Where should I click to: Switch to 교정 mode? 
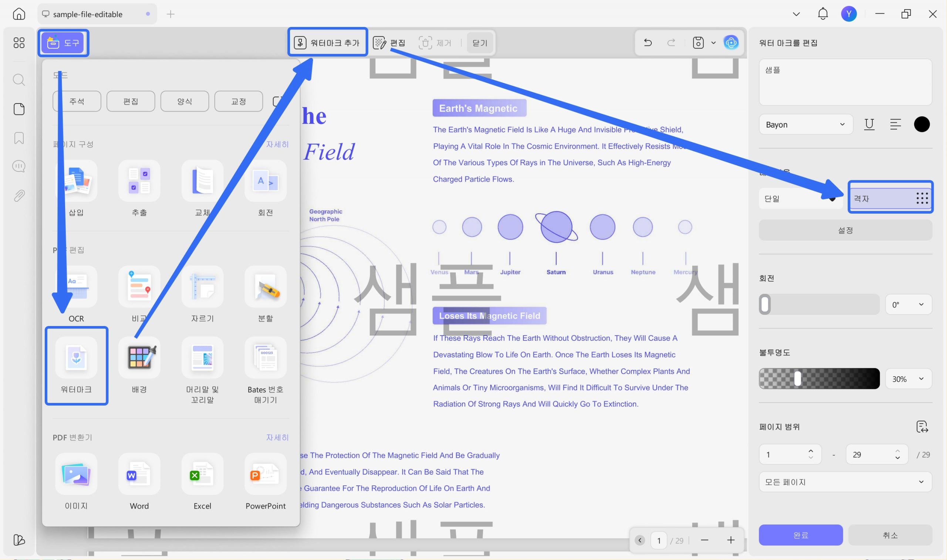[239, 101]
